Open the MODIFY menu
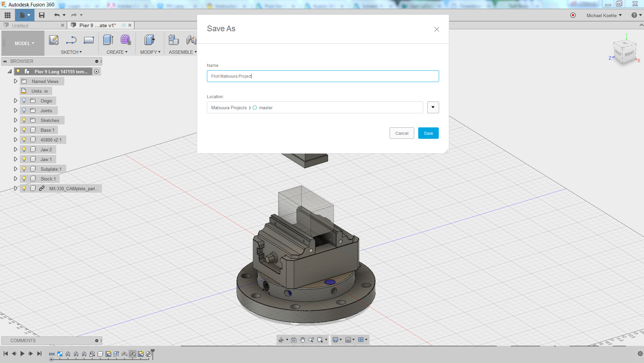644x363 pixels. click(150, 52)
